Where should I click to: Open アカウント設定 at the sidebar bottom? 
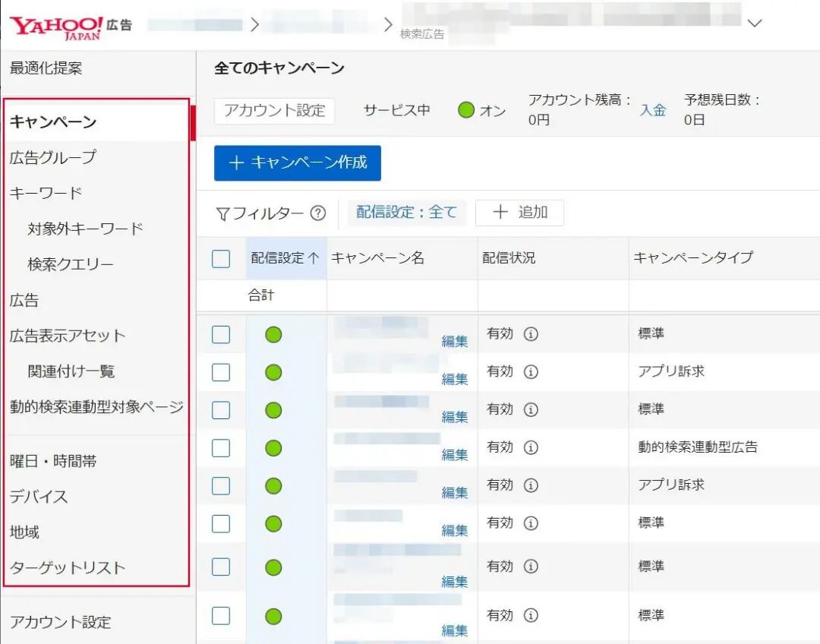click(x=61, y=622)
